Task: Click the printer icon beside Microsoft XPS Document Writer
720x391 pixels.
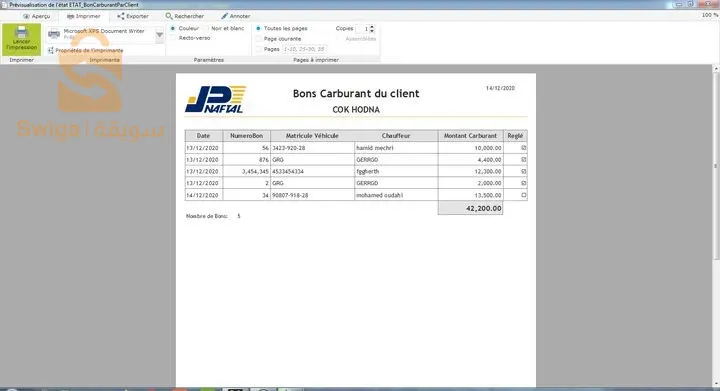Action: tap(54, 34)
